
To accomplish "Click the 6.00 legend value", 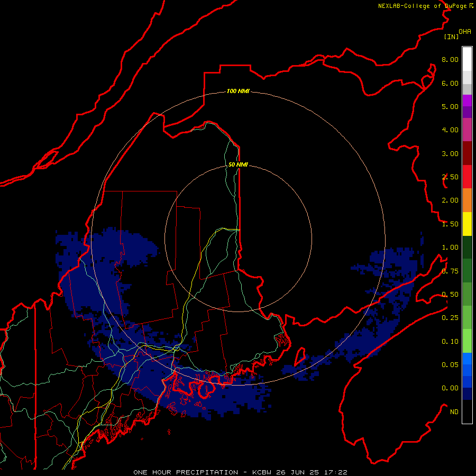I will click(x=450, y=83).
